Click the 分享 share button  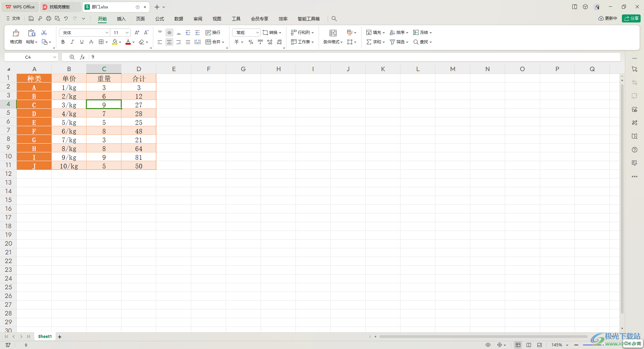pyautogui.click(x=631, y=18)
